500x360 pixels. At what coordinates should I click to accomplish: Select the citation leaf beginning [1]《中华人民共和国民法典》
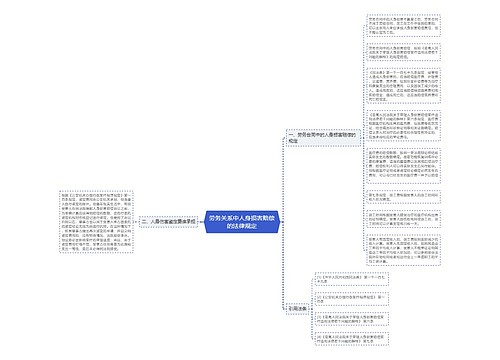point(352,279)
